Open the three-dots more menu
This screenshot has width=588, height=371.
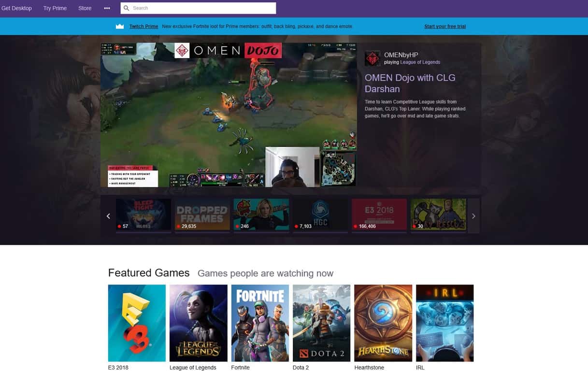(107, 8)
